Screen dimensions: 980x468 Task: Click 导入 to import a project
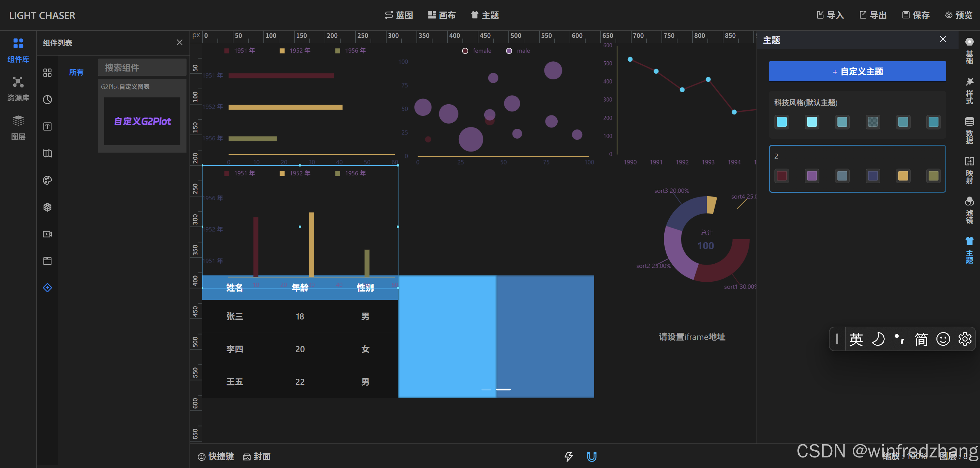pyautogui.click(x=830, y=15)
